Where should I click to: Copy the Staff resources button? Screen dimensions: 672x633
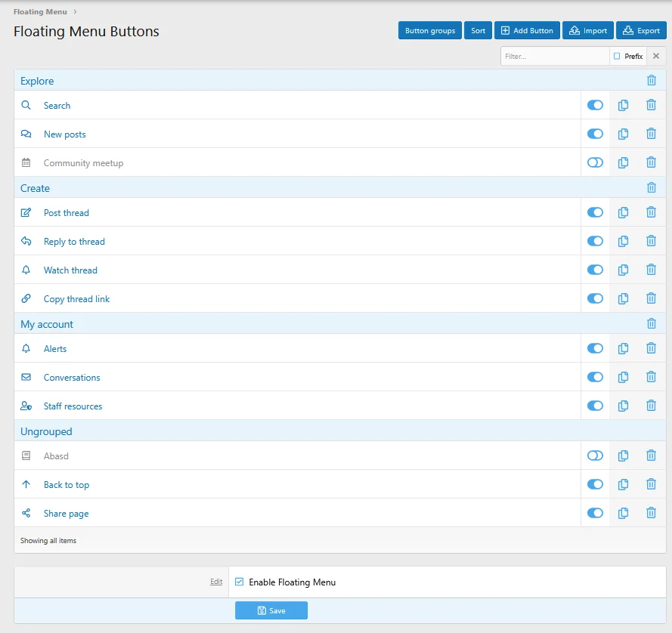[x=623, y=406]
